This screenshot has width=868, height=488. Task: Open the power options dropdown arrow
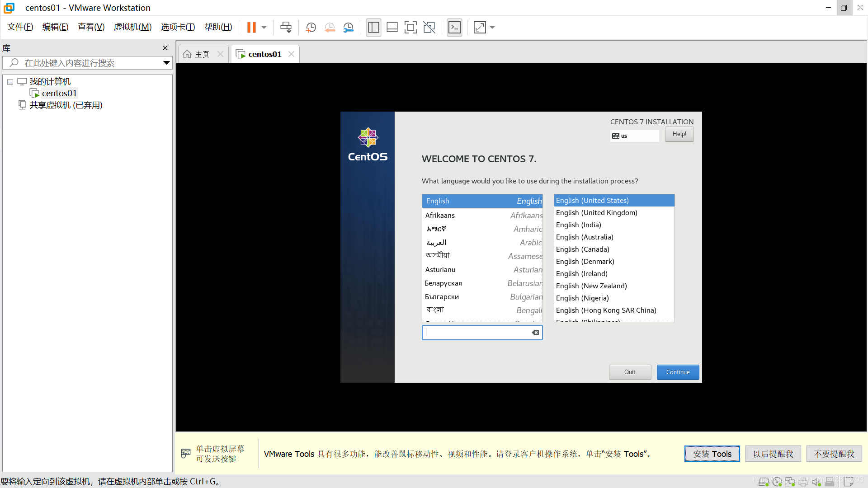(x=264, y=28)
